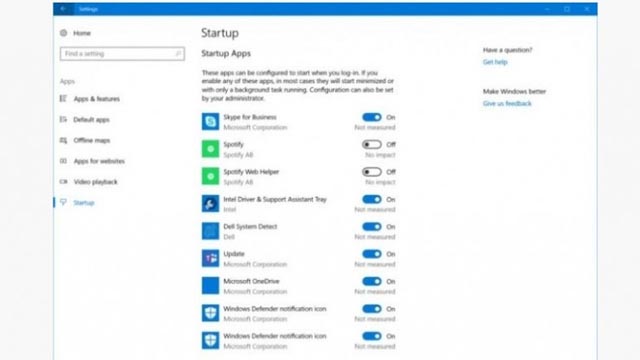Open Default apps page
Viewport: 640px width, 360px height.
click(91, 120)
